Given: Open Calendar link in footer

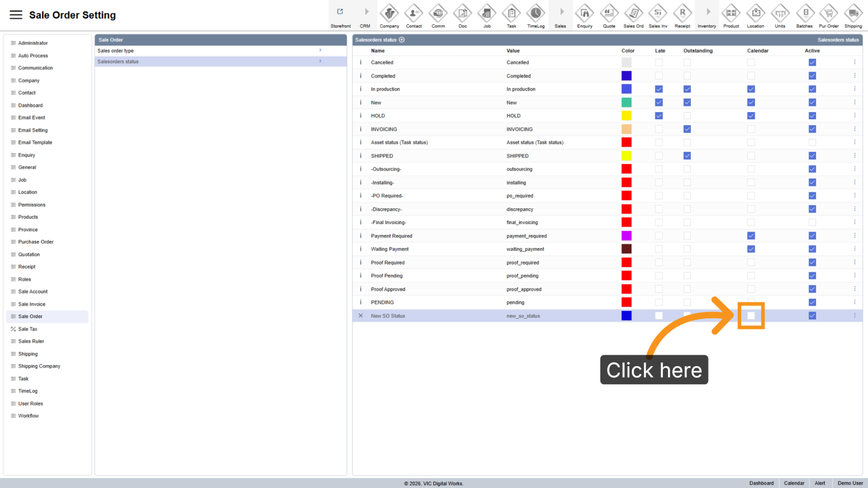Looking at the screenshot, I should [x=794, y=483].
